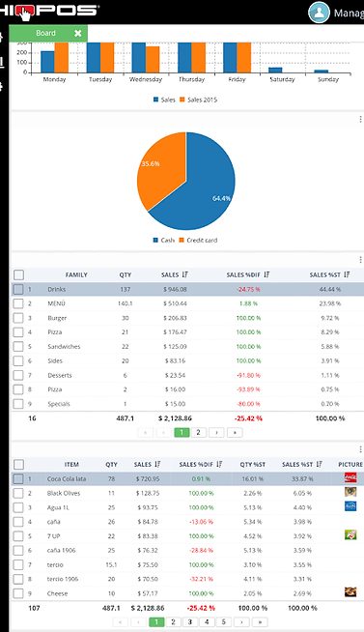Open Cheese picture thumbnail
Screen dimensions: 364x632
[x=350, y=591]
